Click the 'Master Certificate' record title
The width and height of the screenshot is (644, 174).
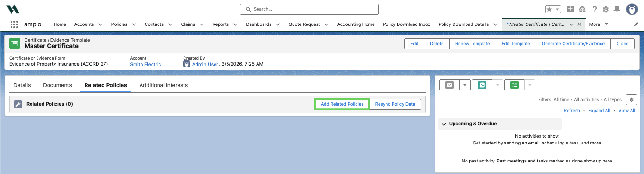(x=51, y=46)
